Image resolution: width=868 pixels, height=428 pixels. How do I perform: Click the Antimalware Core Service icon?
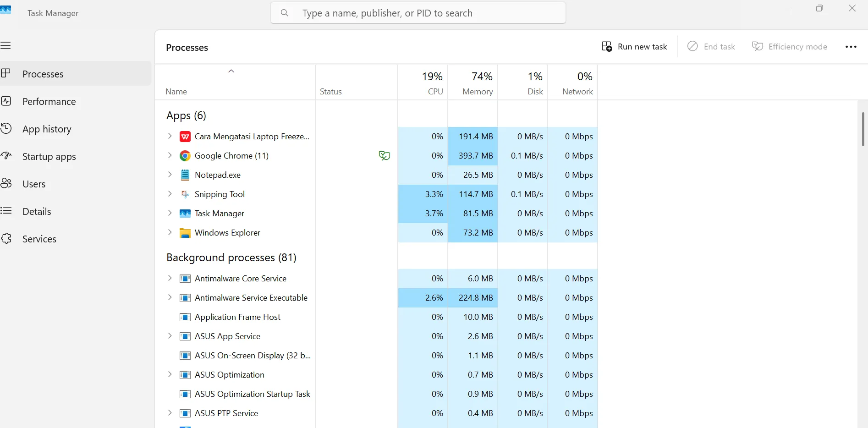[x=185, y=279]
